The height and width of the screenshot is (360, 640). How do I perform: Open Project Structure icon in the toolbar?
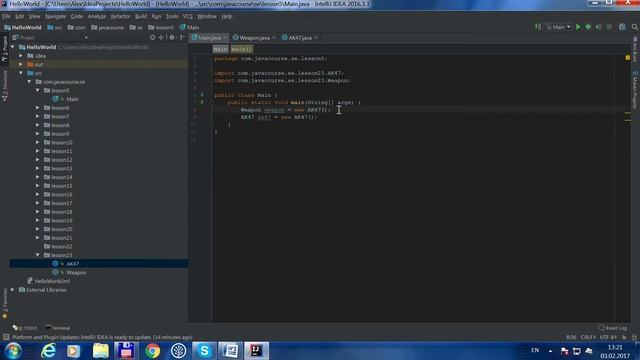coord(622,27)
